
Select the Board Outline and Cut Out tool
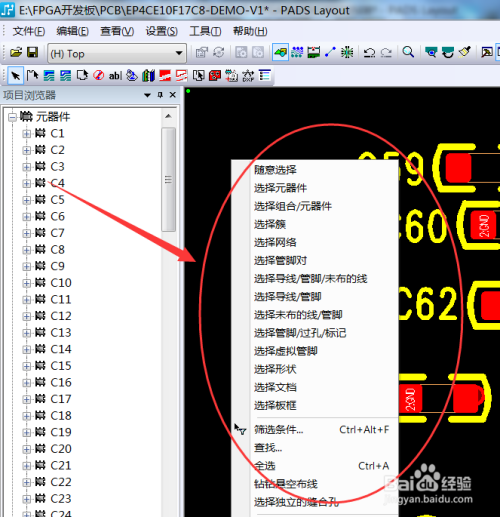point(82,76)
